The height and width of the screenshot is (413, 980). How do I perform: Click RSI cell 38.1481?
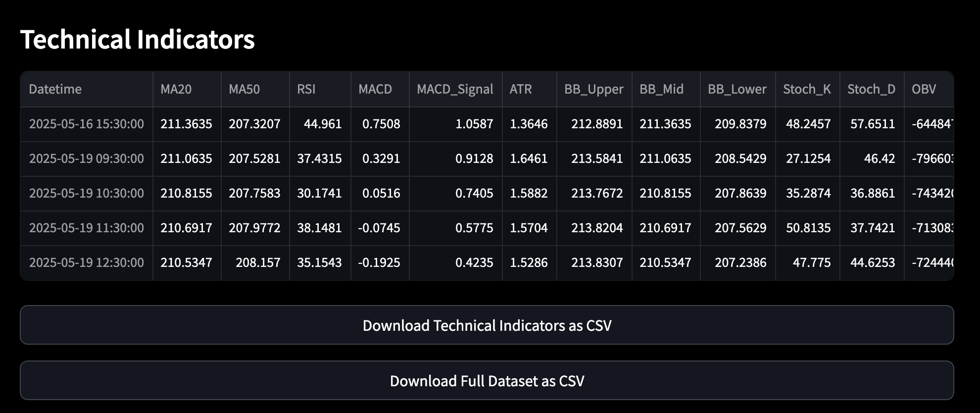[x=320, y=228]
